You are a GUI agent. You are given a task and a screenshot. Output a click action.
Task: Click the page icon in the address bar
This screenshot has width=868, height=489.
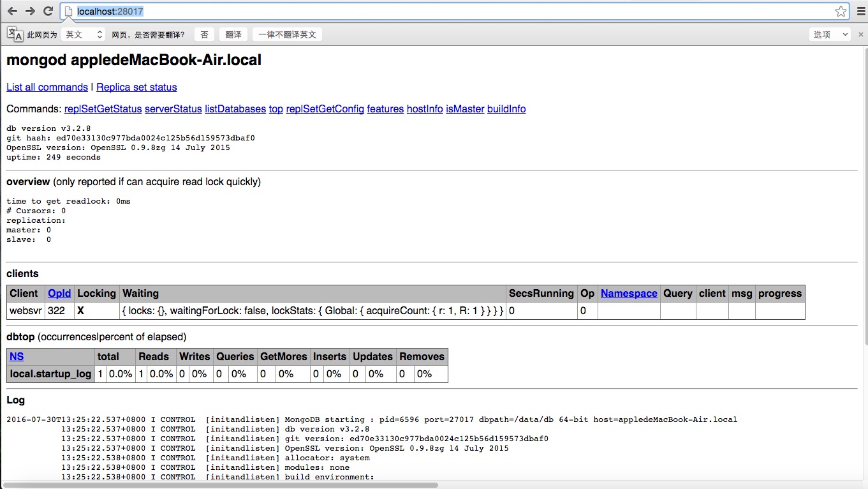tap(69, 11)
